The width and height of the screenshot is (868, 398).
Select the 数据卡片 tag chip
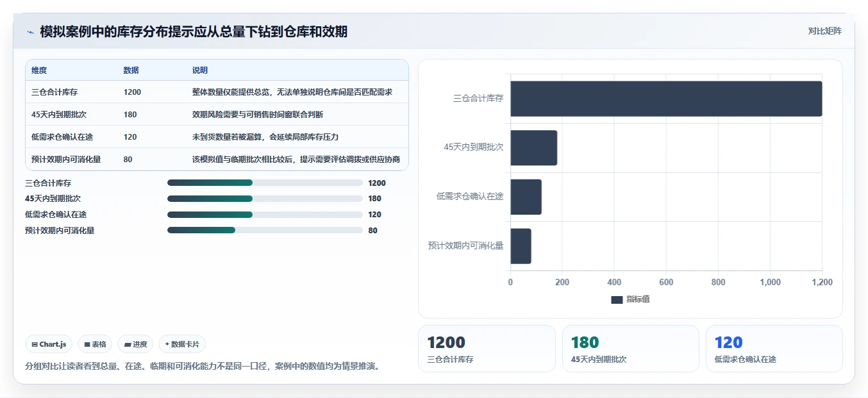(x=182, y=344)
